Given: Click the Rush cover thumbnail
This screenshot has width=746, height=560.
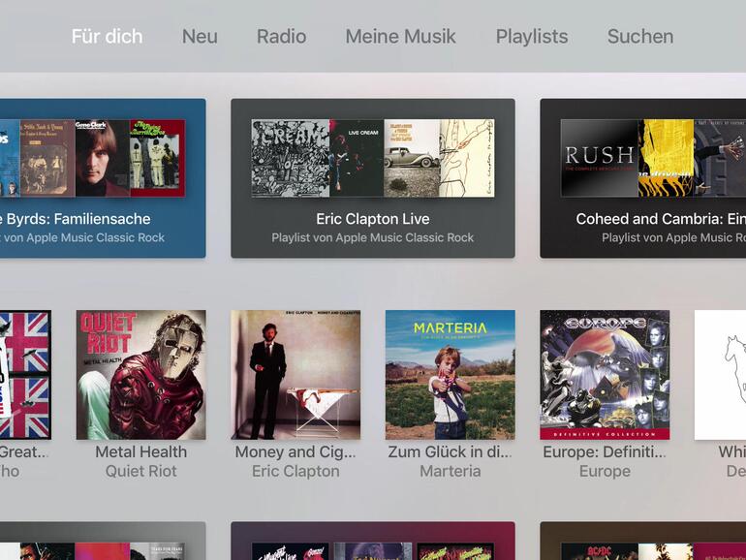Looking at the screenshot, I should pos(600,158).
